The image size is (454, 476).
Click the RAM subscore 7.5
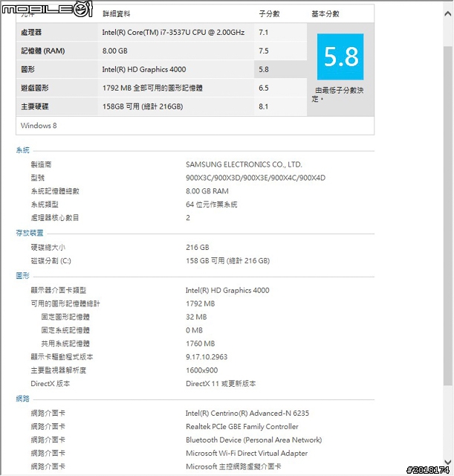pos(264,51)
